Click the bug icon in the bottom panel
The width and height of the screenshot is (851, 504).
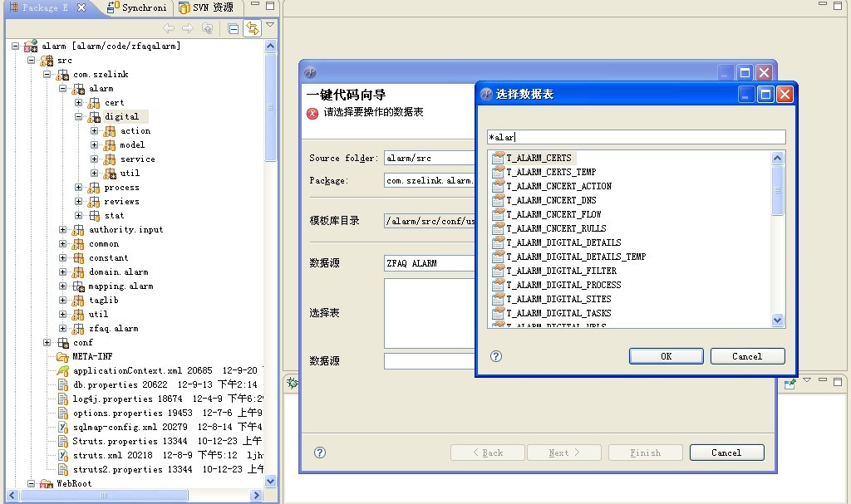click(293, 383)
